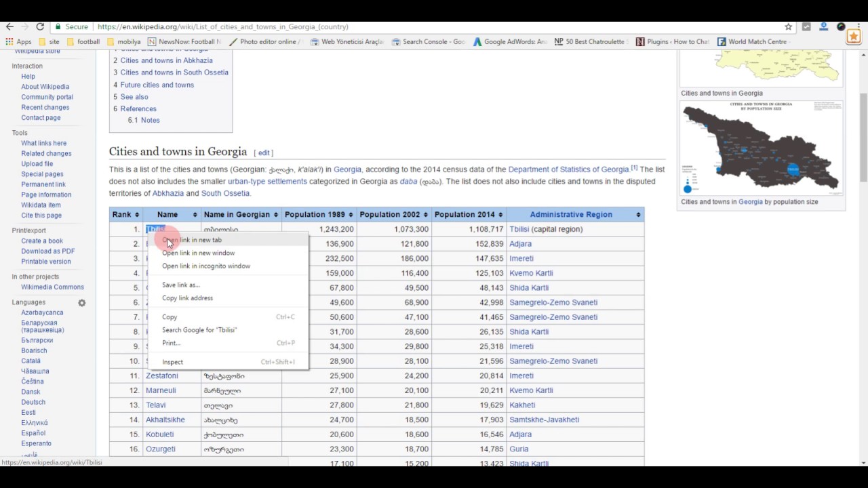The width and height of the screenshot is (868, 488).
Task: Click the browser back arrow
Action: point(9,26)
